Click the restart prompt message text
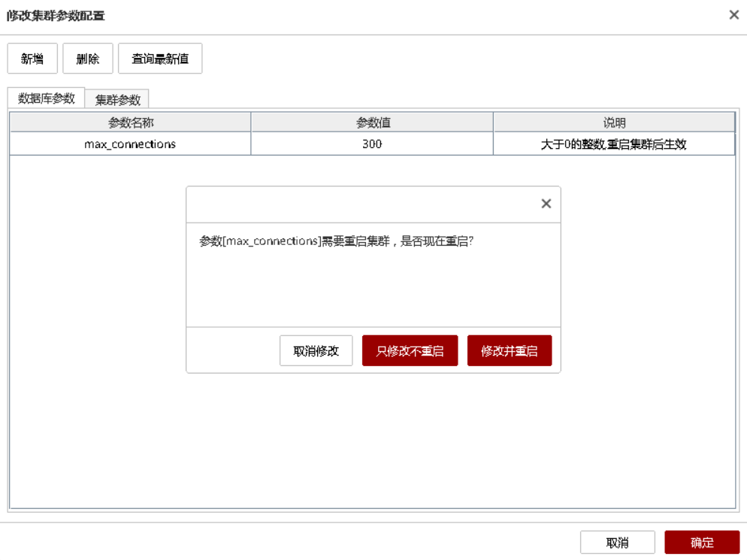The width and height of the screenshot is (747, 560). pyautogui.click(x=336, y=242)
